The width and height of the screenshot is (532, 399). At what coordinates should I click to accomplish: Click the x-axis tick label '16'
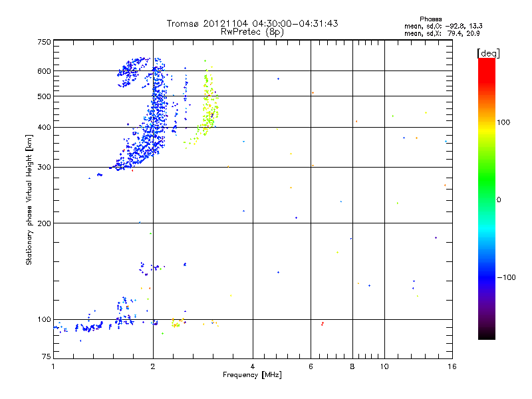[452, 366]
